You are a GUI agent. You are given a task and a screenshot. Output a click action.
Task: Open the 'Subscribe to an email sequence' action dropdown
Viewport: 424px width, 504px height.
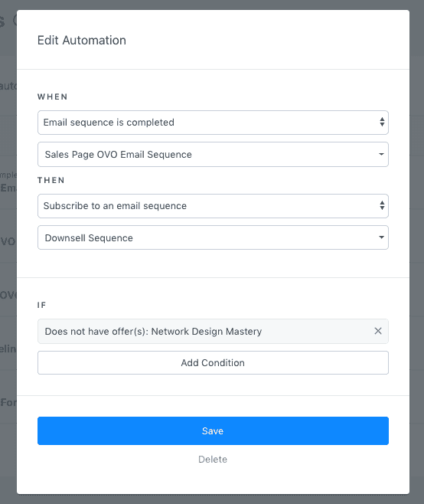coord(213,206)
